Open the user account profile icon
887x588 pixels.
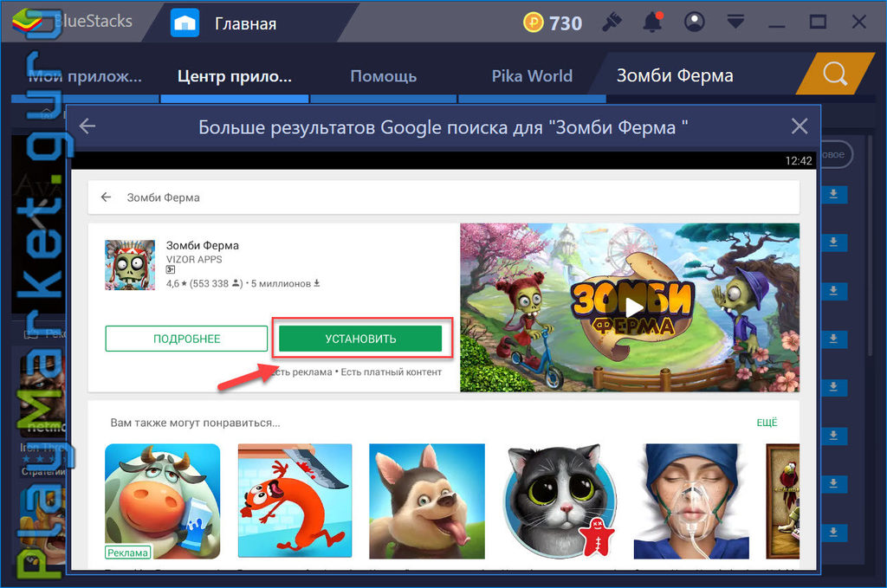point(694,22)
